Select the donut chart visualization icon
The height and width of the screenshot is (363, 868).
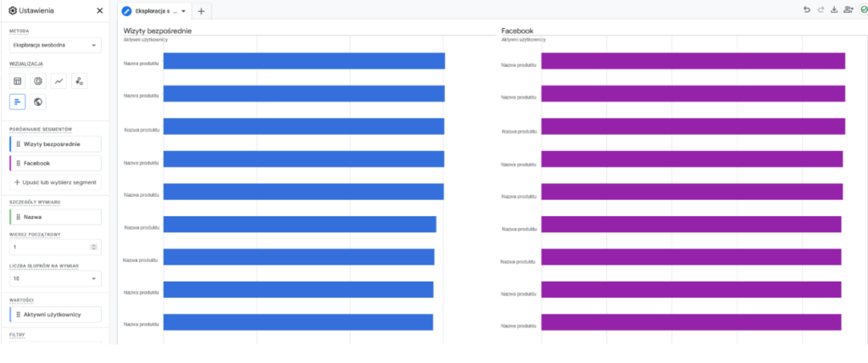(38, 81)
